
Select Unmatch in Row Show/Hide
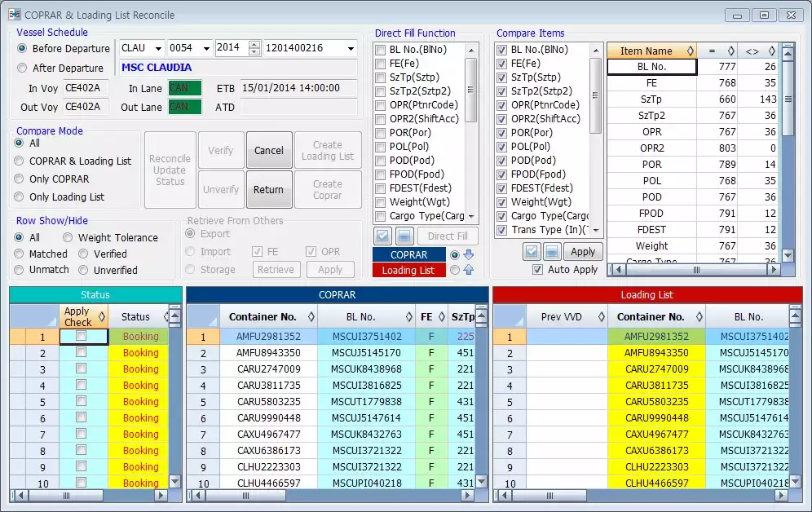tap(20, 270)
